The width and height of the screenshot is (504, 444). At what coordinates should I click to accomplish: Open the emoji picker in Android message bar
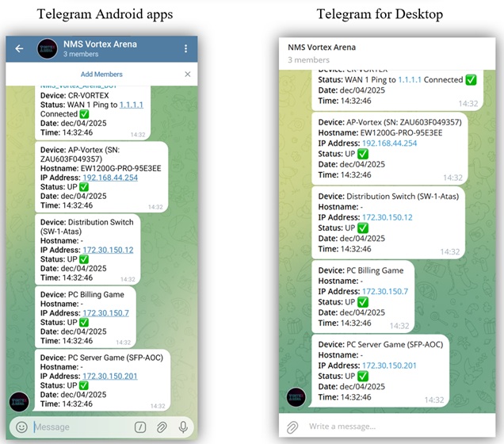[x=22, y=427]
